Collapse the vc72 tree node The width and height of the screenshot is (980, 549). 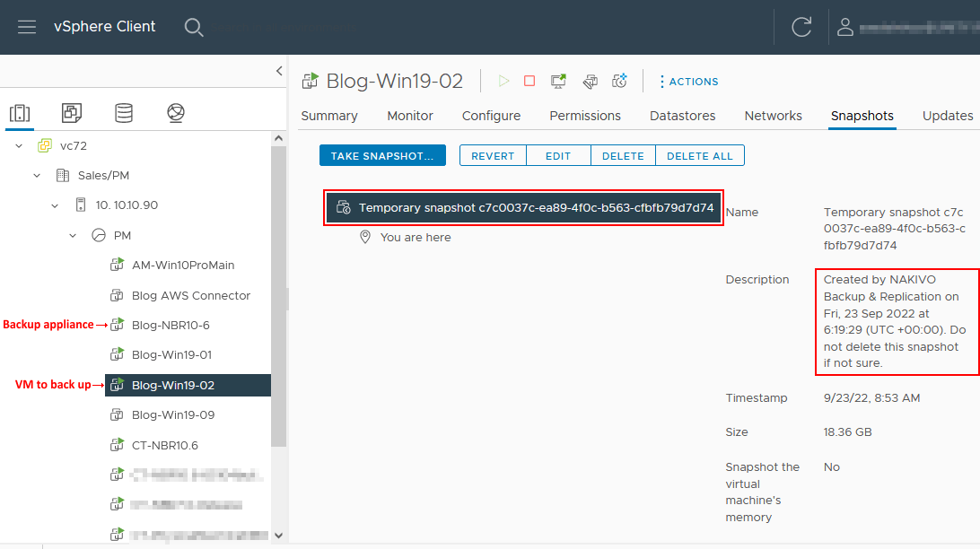pyautogui.click(x=19, y=145)
